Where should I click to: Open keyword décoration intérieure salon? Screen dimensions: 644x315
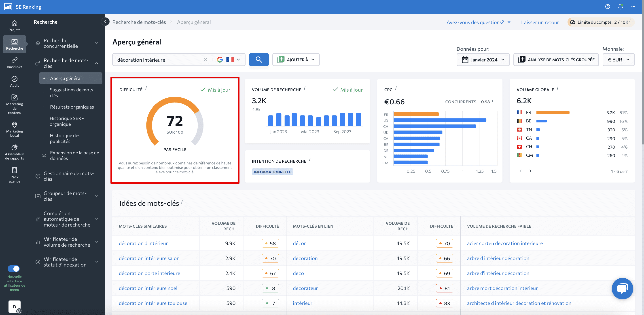149,258
